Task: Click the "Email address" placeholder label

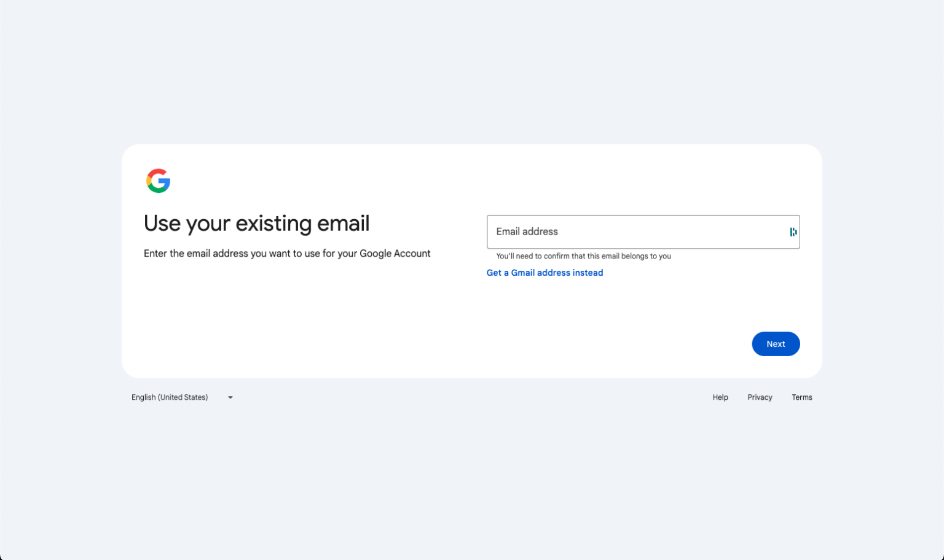Action: 527,232
